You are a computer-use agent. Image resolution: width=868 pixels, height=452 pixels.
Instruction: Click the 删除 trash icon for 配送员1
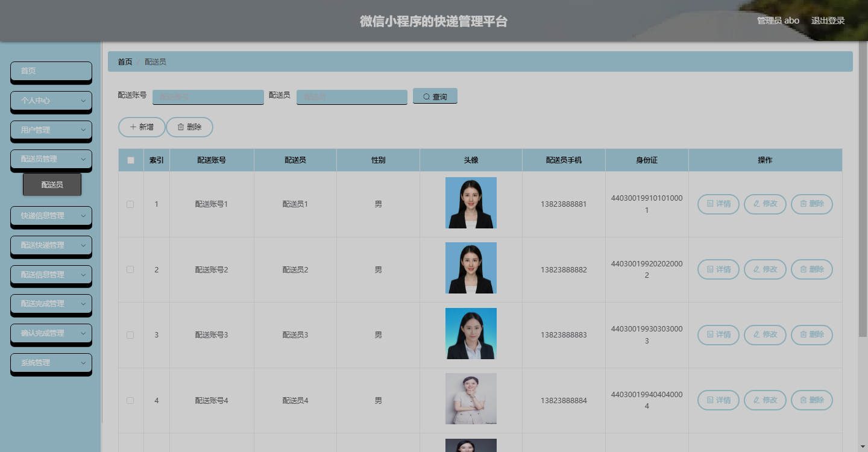point(804,204)
